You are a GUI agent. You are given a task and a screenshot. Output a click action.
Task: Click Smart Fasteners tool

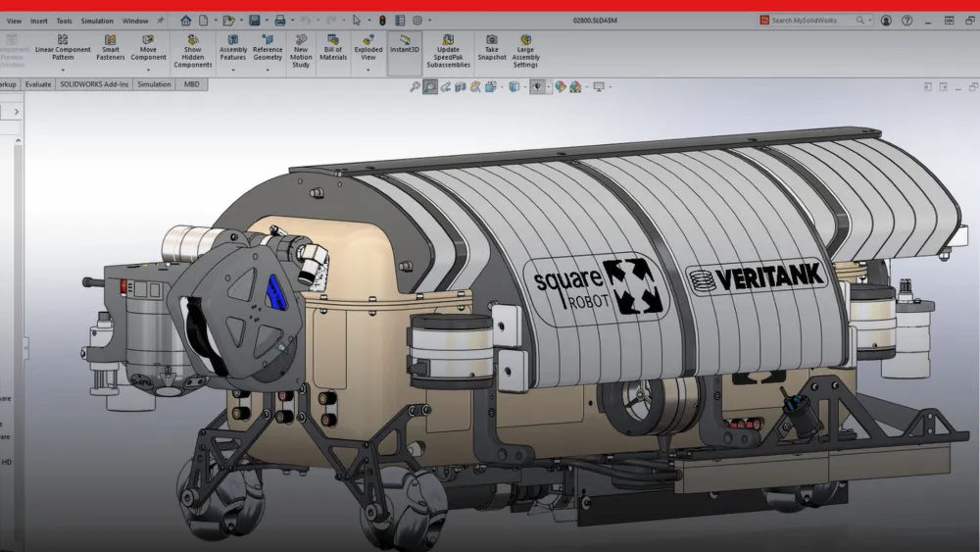(111, 48)
